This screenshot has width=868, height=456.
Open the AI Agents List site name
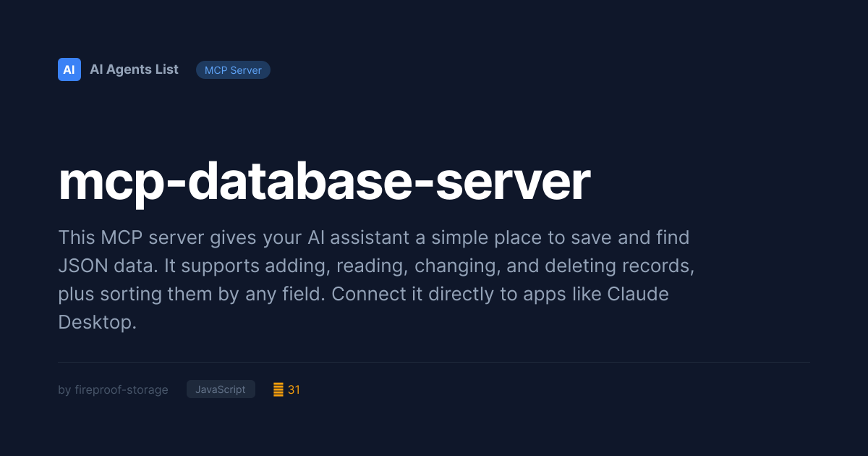pos(134,69)
